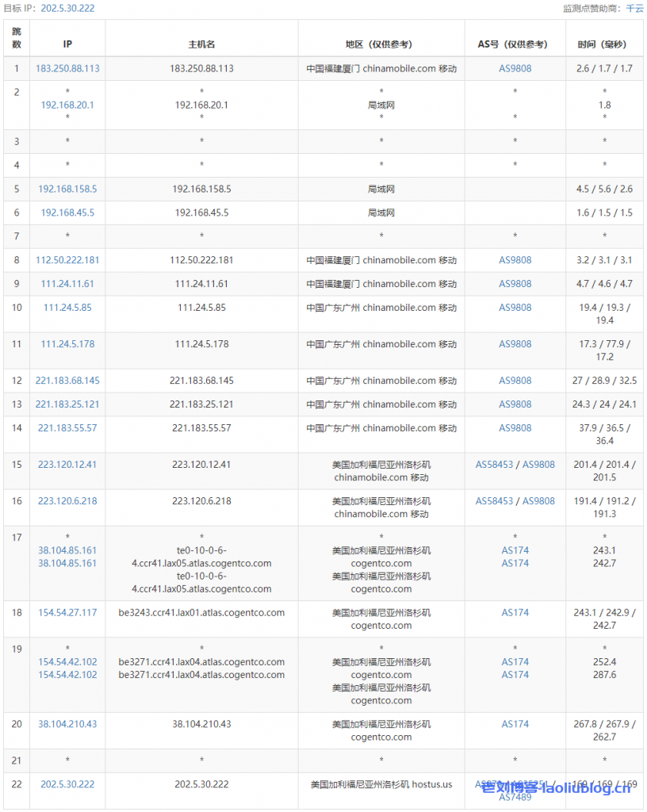Click the AS58453 link on hop 16

point(492,501)
